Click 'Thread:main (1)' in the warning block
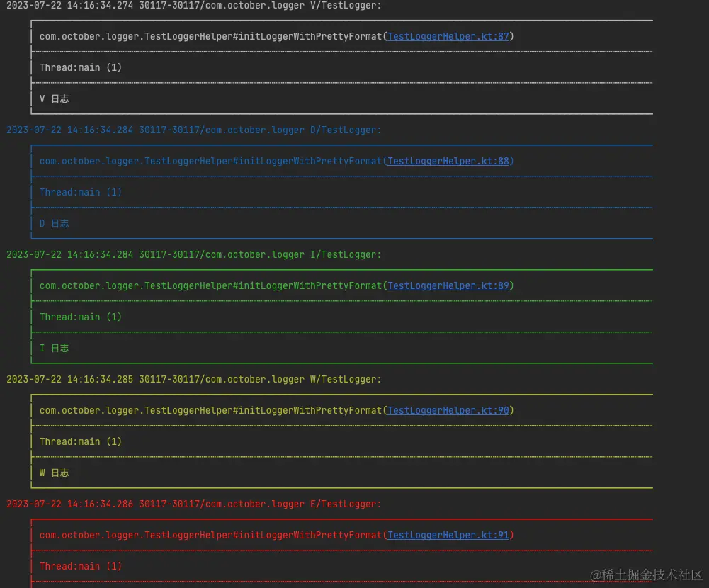This screenshot has width=709, height=588. coord(81,441)
